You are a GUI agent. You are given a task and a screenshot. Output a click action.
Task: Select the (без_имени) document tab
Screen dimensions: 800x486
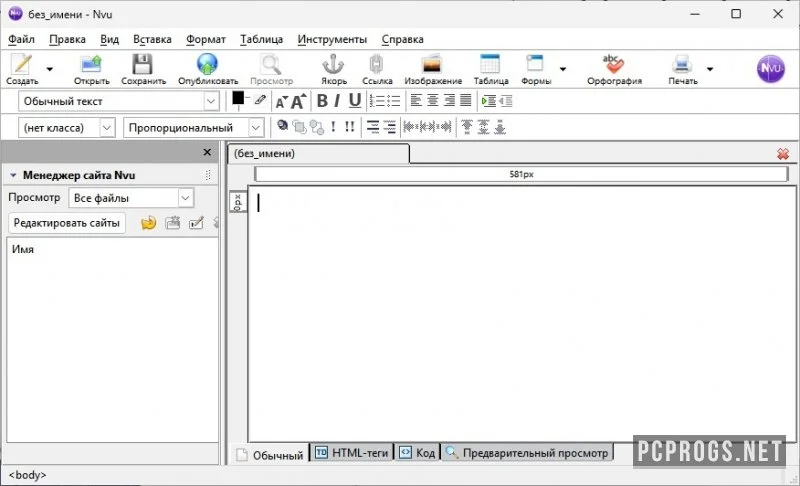[318, 154]
